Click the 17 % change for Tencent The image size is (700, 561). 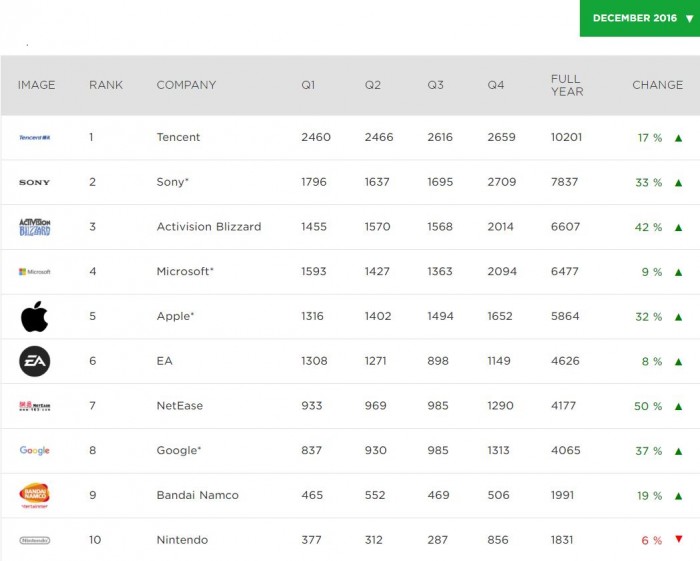[650, 138]
